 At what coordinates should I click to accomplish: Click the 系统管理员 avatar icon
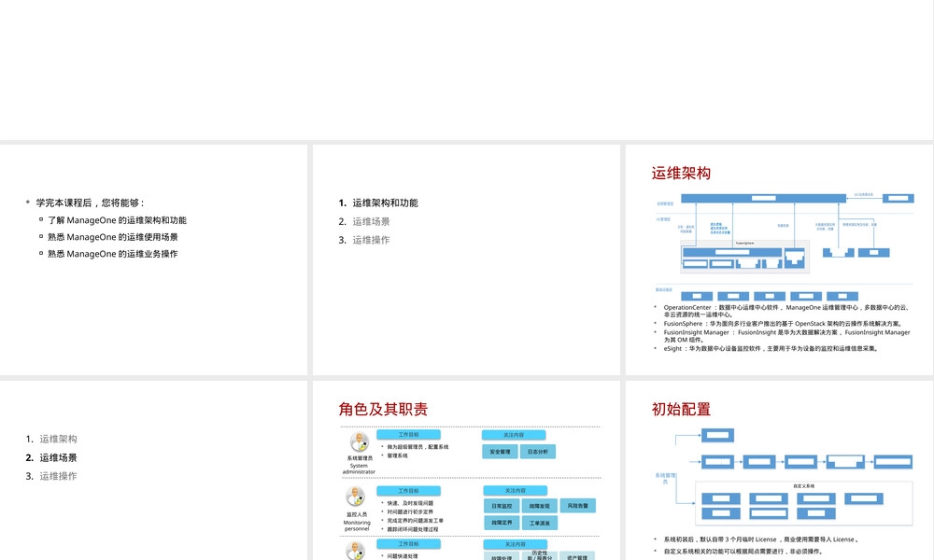360,442
